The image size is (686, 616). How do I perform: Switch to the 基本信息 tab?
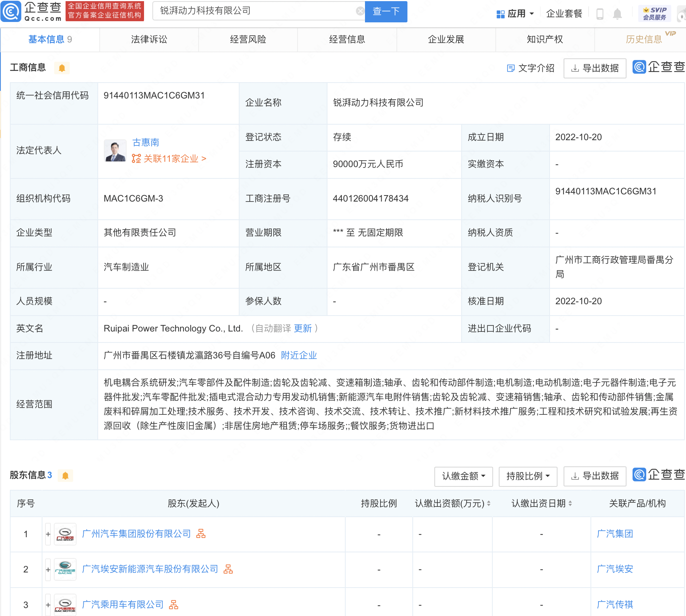[50, 39]
